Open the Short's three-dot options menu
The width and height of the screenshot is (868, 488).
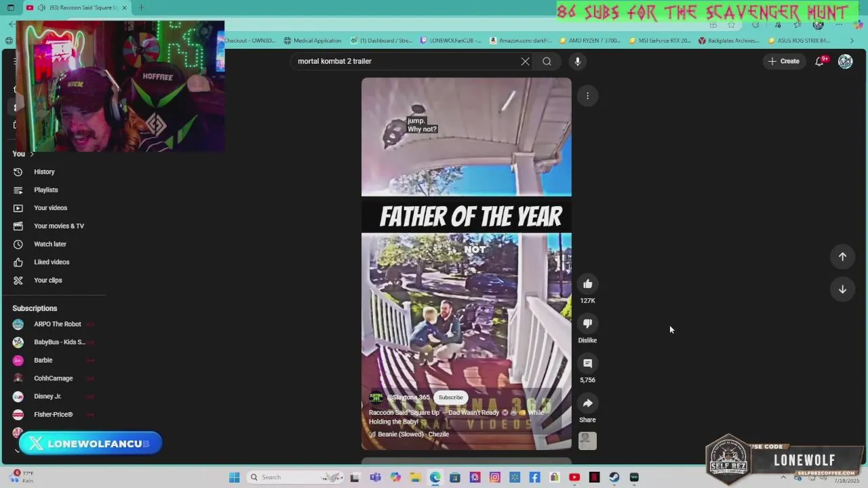click(588, 96)
